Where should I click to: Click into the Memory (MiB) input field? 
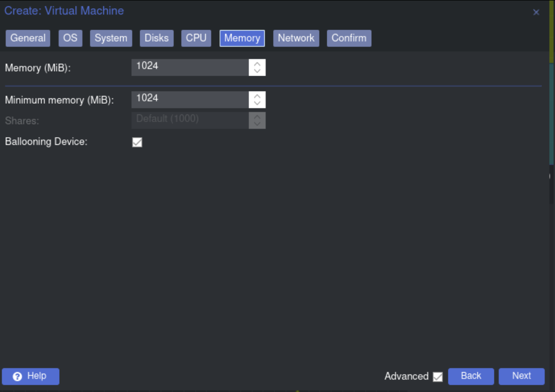tap(190, 67)
